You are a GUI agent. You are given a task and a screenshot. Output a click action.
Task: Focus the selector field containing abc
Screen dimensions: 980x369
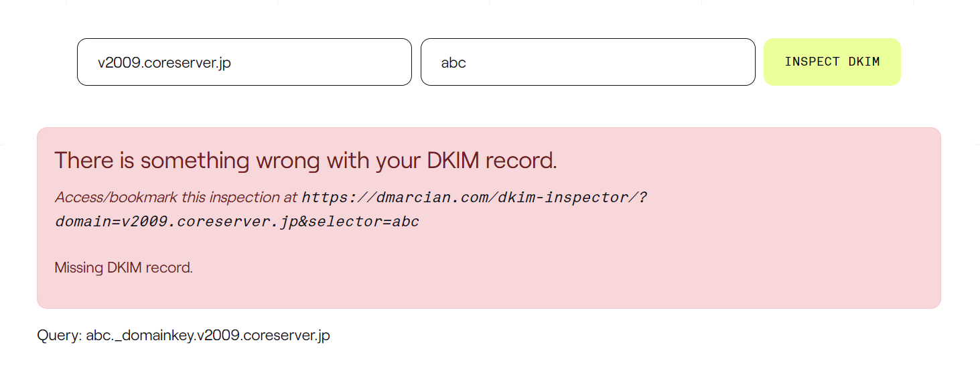tap(588, 62)
